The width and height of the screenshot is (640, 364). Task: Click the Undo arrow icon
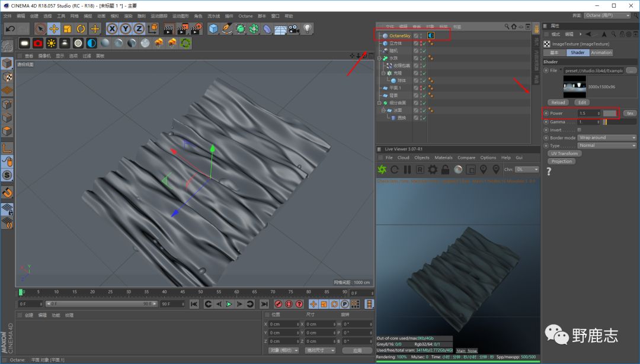(9, 28)
